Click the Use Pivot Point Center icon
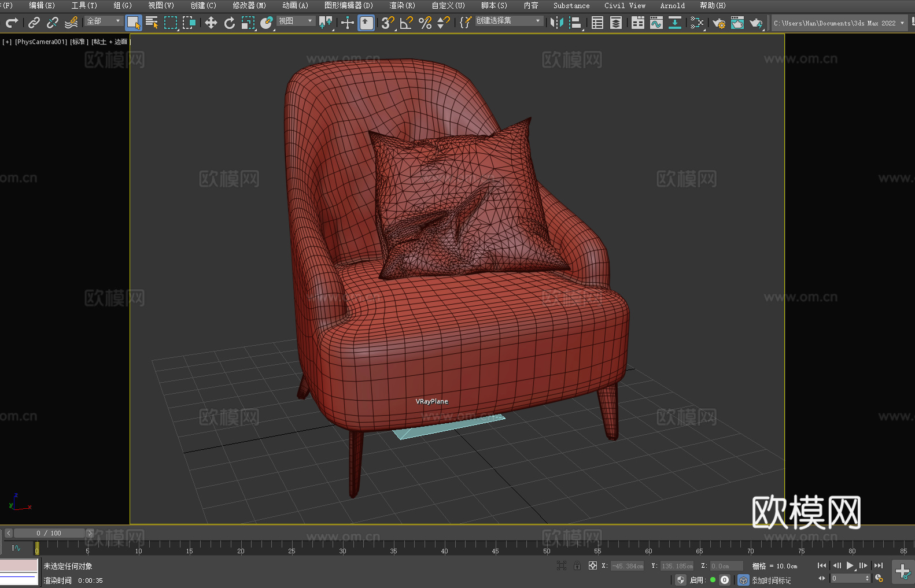This screenshot has width=915, height=588. pos(326,23)
